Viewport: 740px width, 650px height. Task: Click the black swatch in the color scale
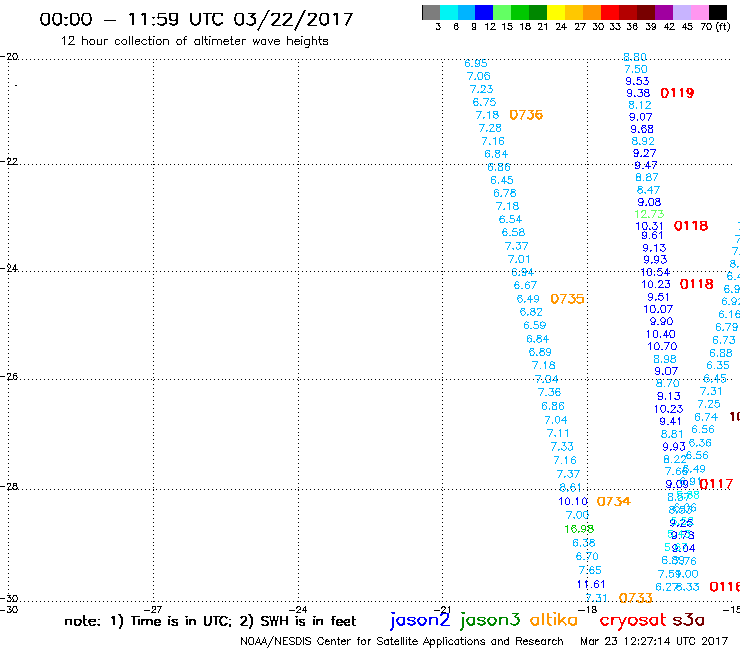717,12
